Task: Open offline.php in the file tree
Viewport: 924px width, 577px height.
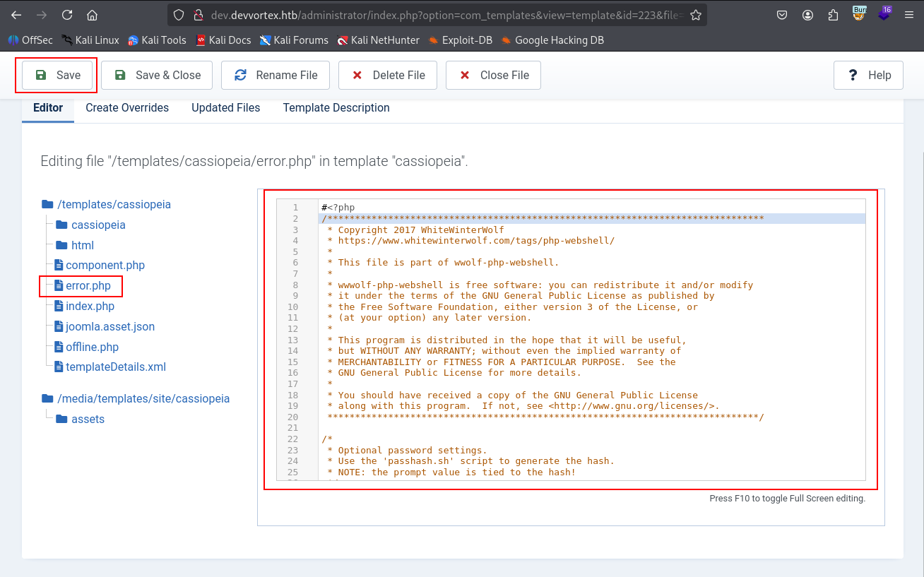Action: tap(87, 347)
